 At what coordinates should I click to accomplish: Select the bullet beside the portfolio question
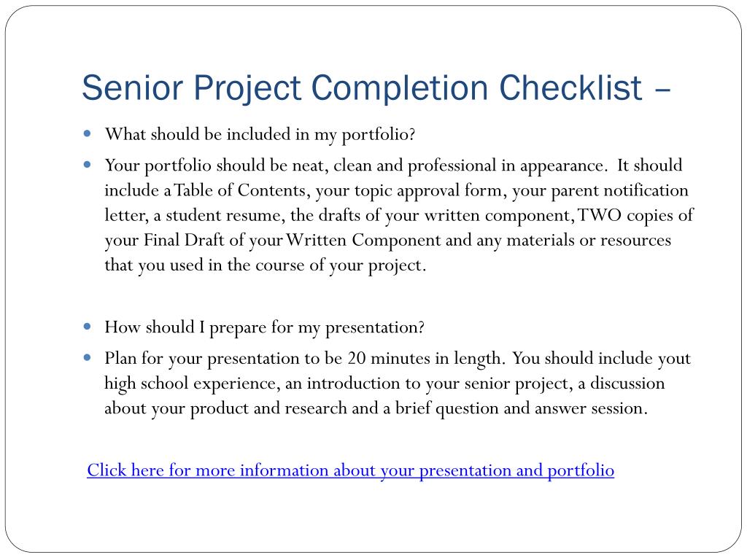(x=88, y=134)
